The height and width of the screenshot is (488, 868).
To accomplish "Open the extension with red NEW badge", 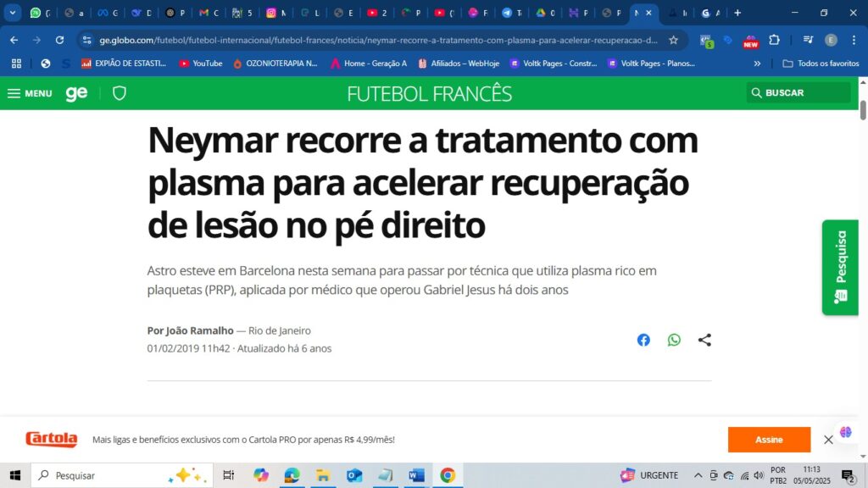I will point(751,41).
